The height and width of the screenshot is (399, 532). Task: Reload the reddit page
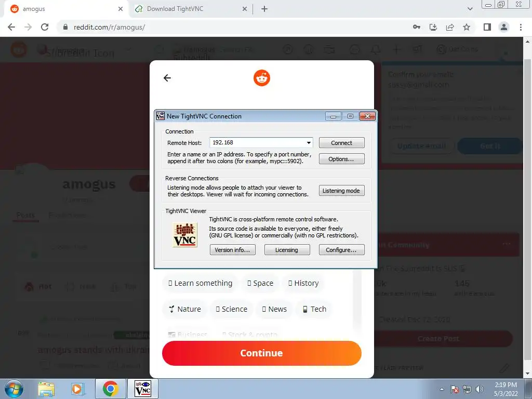click(45, 27)
